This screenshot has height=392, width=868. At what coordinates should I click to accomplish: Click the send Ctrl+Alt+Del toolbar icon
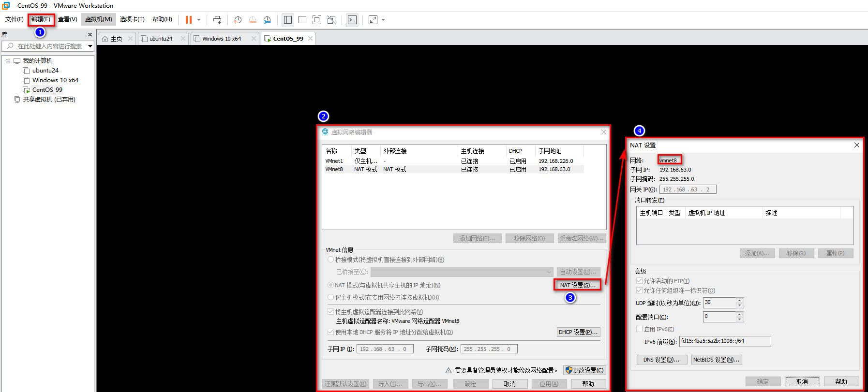coord(217,20)
